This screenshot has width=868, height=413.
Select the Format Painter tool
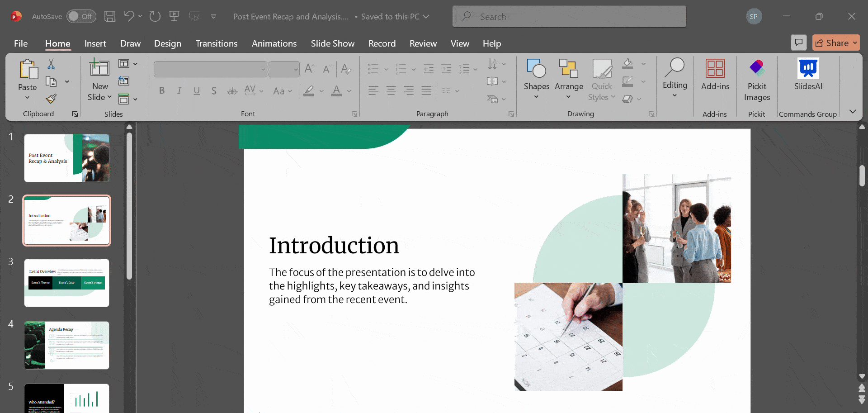pos(51,99)
